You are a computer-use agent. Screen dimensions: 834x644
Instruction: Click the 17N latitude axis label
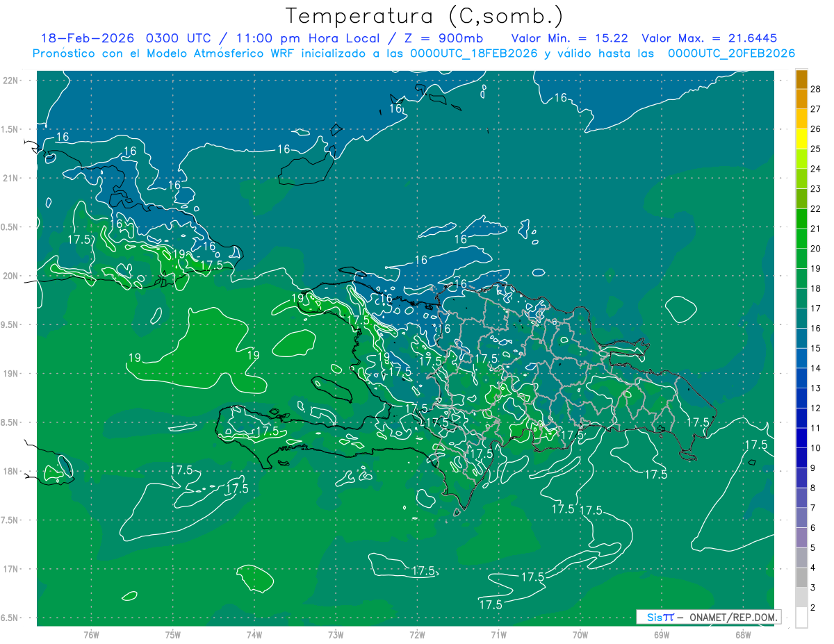[10, 569]
